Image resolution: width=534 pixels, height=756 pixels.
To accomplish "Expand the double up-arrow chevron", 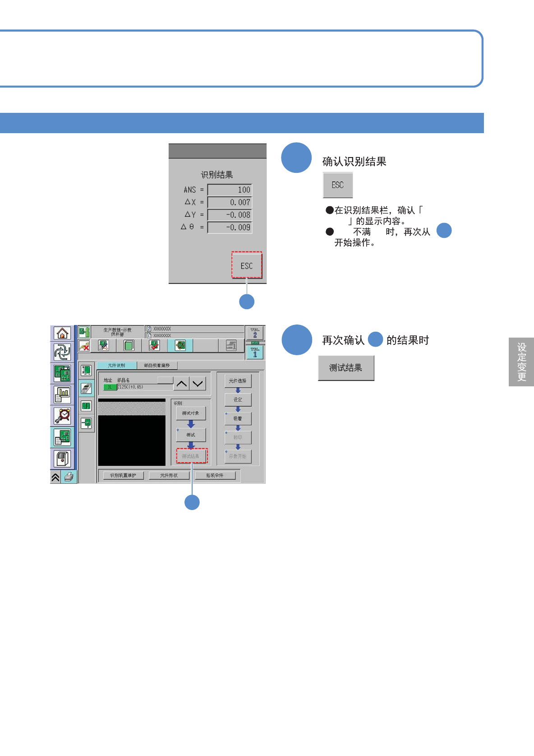I will 55,477.
